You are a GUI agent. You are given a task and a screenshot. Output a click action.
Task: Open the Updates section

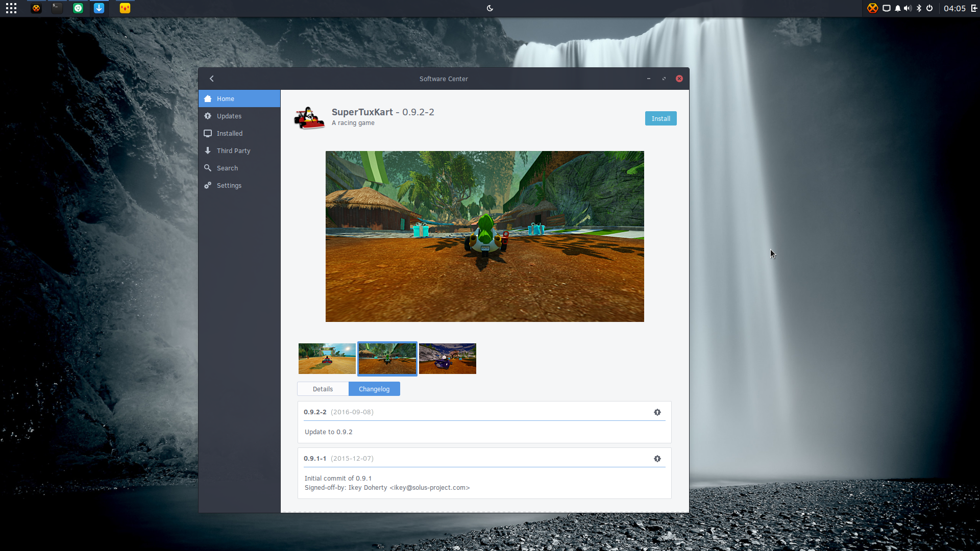(239, 116)
